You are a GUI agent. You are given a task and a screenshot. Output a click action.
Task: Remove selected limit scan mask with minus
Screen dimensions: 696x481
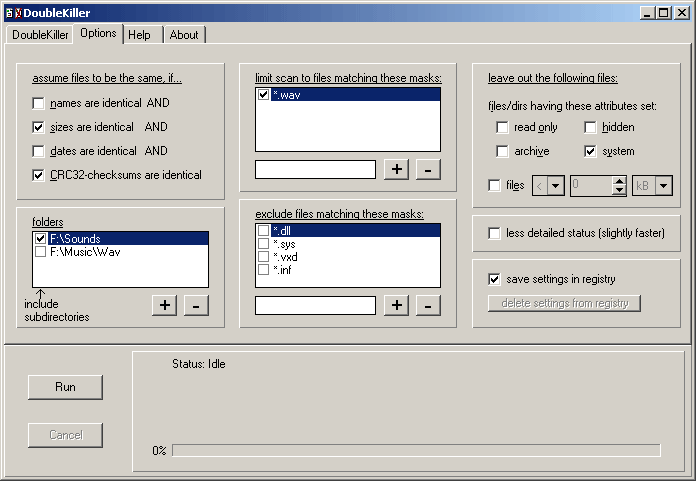428,170
